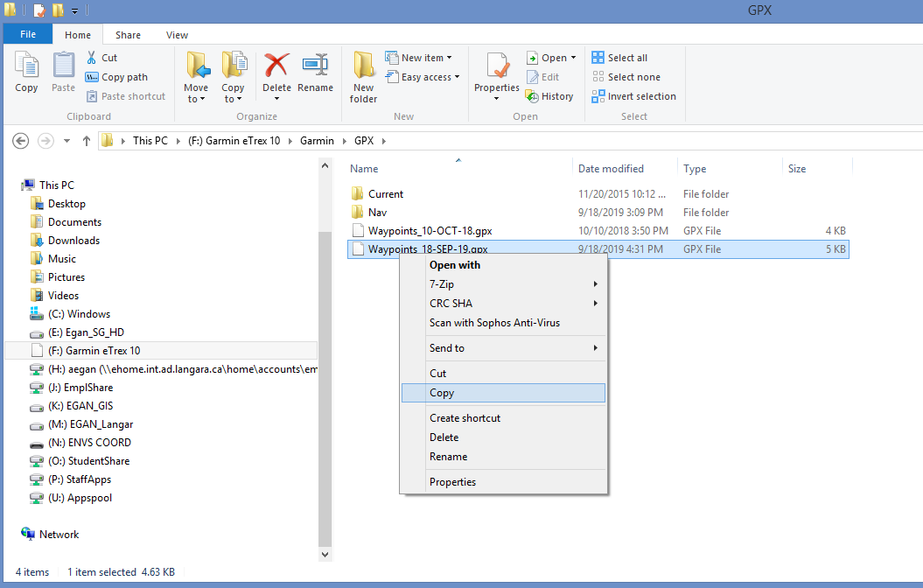Expand the Easy access dropdown

click(427, 77)
